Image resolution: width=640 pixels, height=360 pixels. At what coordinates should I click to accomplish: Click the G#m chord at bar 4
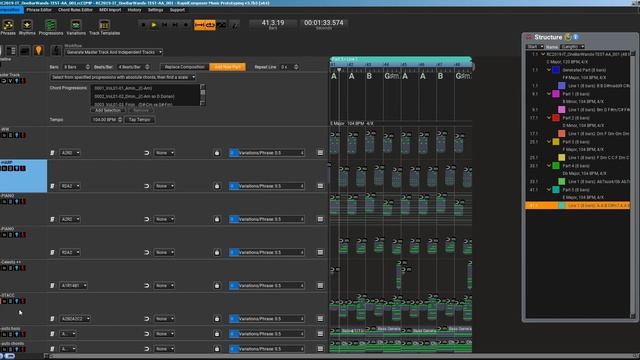(391, 76)
